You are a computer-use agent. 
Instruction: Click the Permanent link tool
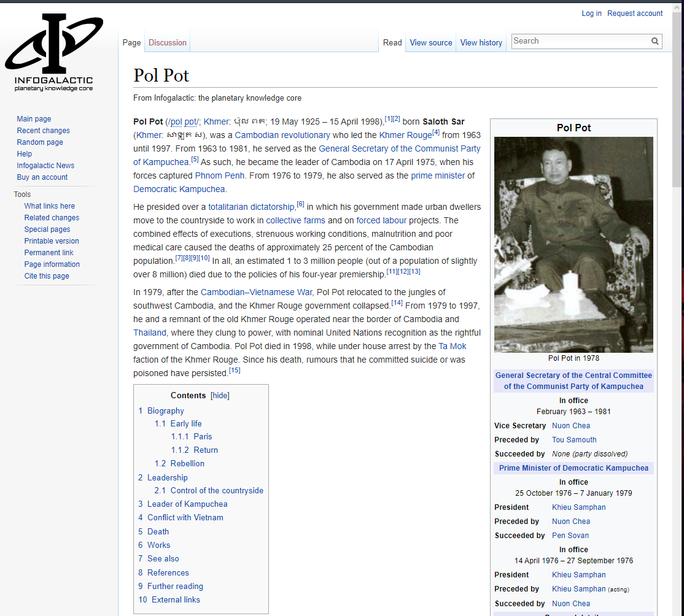coord(49,253)
